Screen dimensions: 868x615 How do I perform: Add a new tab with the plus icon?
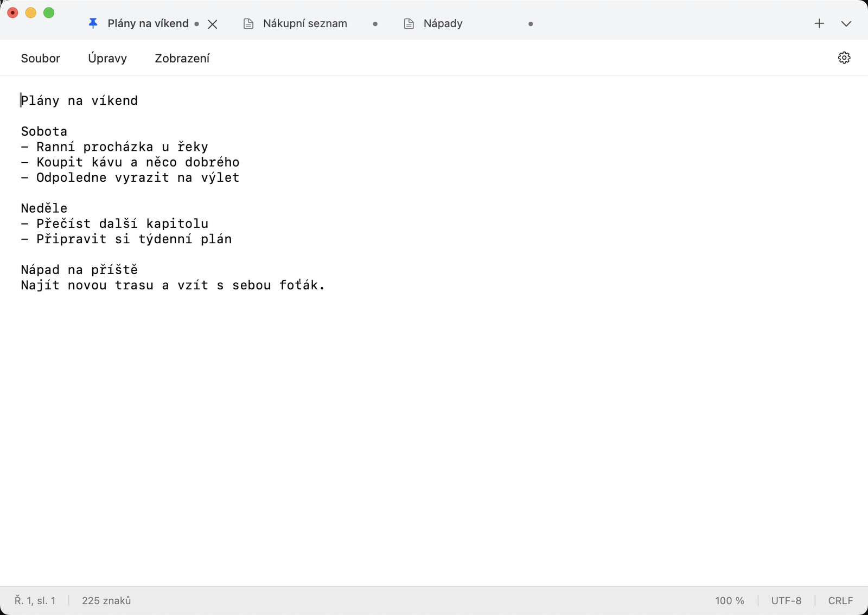click(819, 23)
